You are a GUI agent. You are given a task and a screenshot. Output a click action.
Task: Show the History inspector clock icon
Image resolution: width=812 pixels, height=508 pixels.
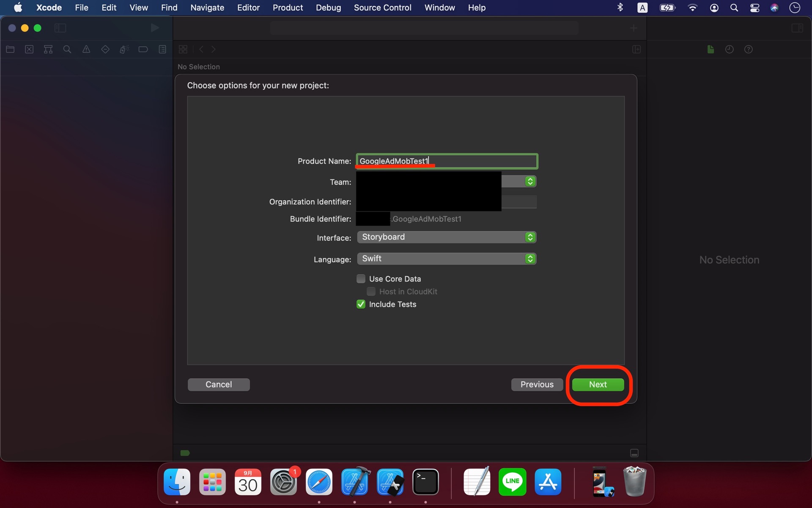pyautogui.click(x=730, y=50)
